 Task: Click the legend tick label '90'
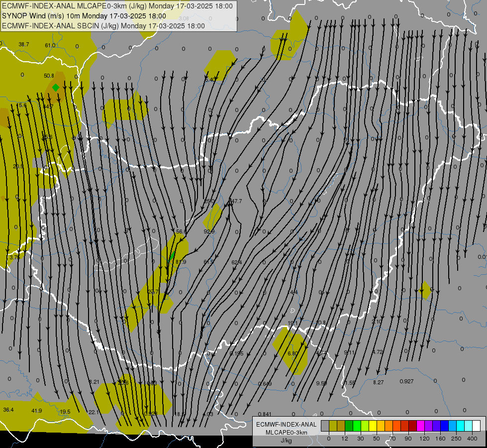[x=408, y=439]
